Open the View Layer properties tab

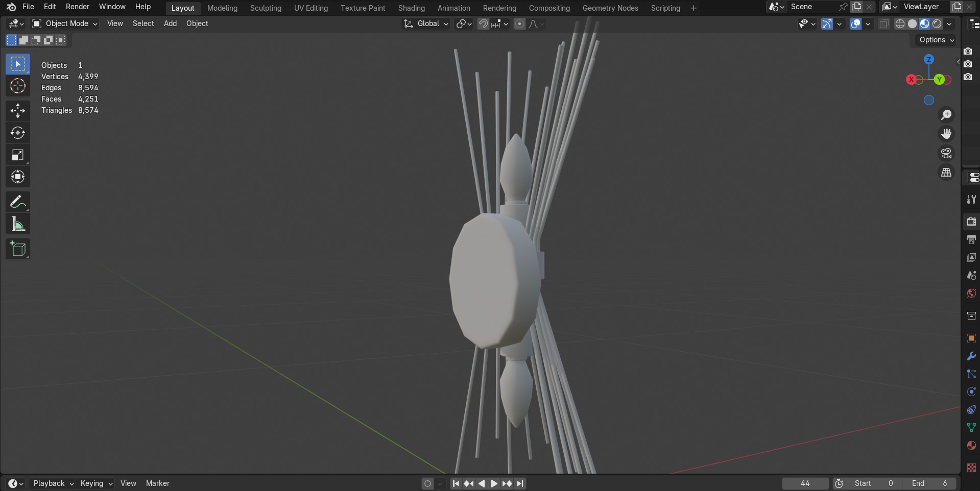coord(971,257)
